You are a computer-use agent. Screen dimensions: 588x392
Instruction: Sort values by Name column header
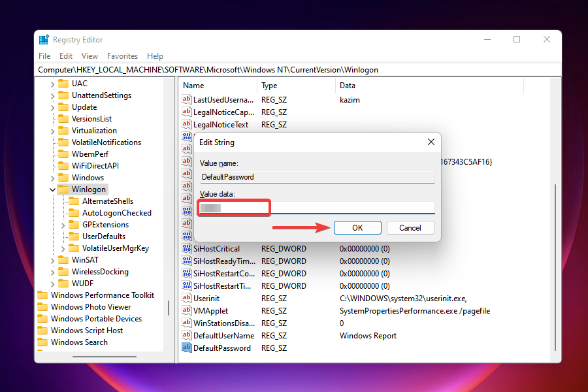(218, 86)
